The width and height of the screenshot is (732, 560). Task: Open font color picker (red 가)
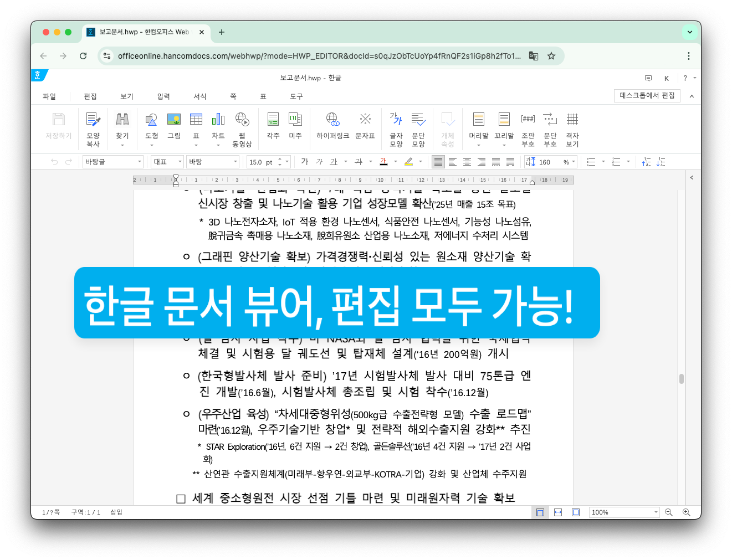[383, 162]
